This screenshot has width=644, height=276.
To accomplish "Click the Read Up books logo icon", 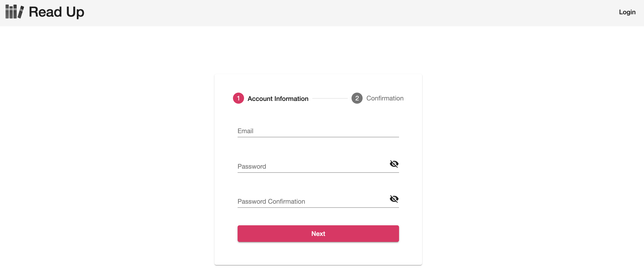I will [x=15, y=12].
